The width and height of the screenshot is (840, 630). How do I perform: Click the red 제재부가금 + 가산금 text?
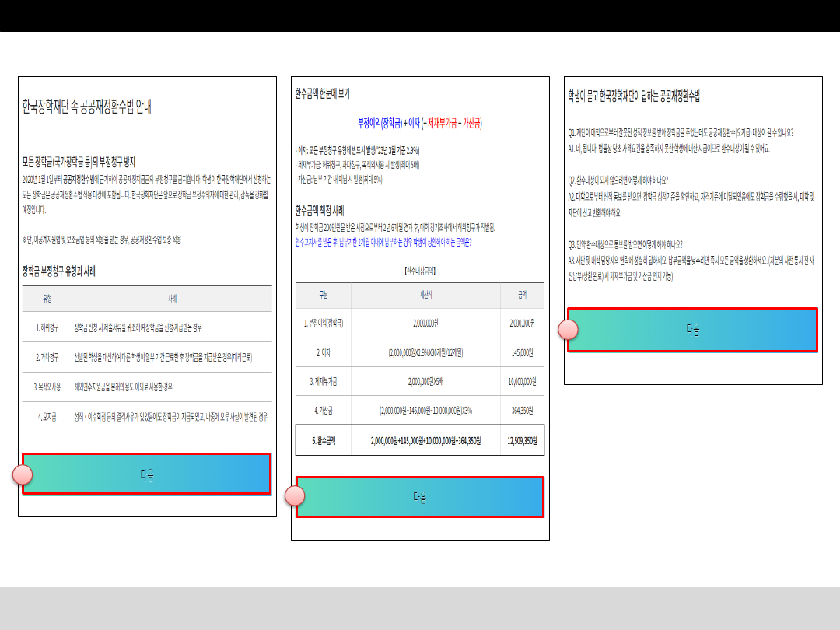[453, 124]
